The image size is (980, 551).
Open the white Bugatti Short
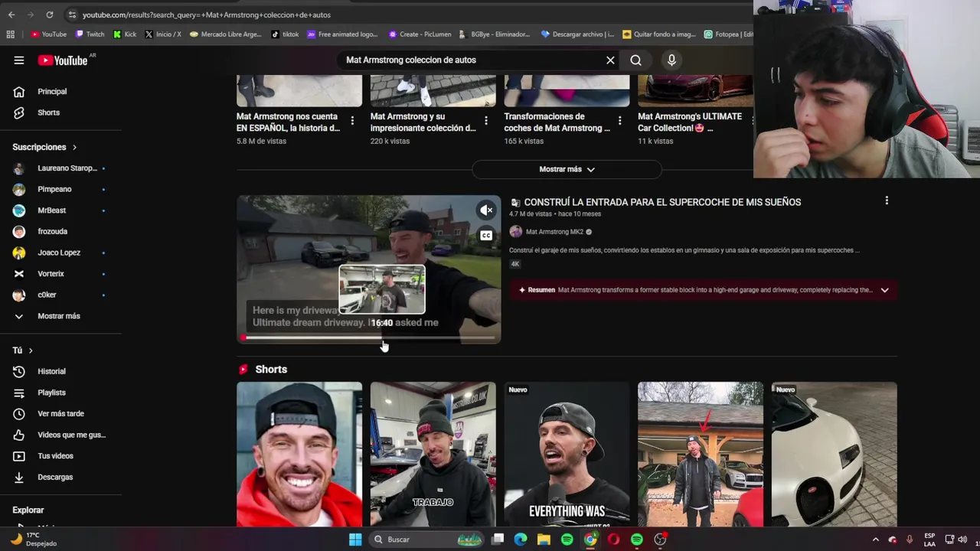(x=835, y=455)
